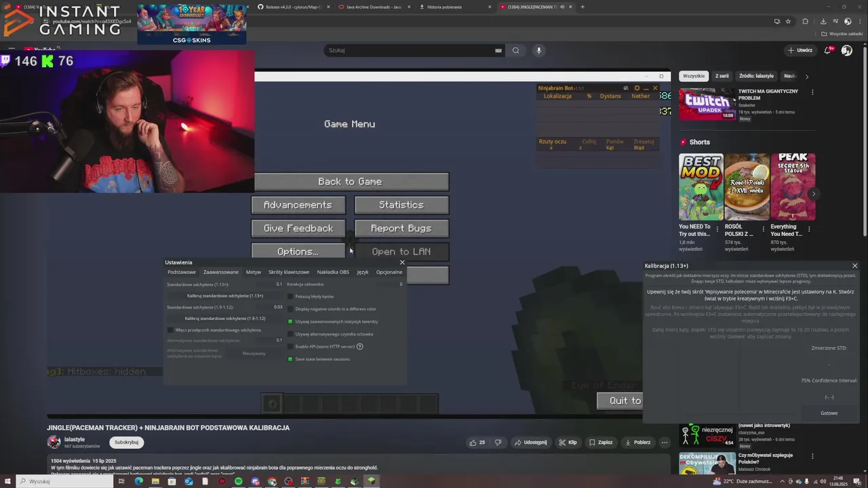Open the BEST MOD short thumbnail
Viewport: 868px width, 488px height.
coord(701,187)
